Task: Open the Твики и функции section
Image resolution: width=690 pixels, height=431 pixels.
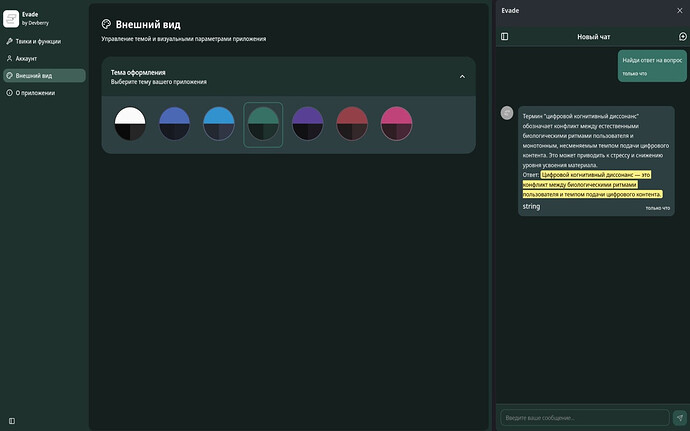Action: point(34,41)
